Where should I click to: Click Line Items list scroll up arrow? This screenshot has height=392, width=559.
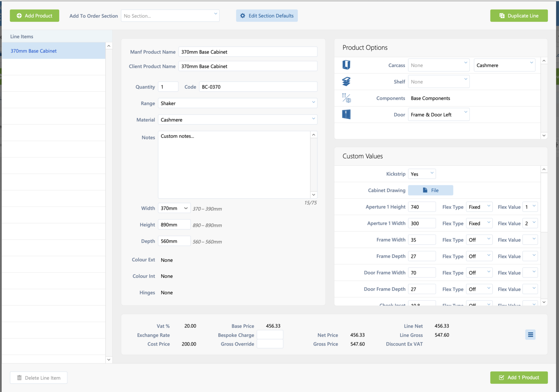coord(109,46)
